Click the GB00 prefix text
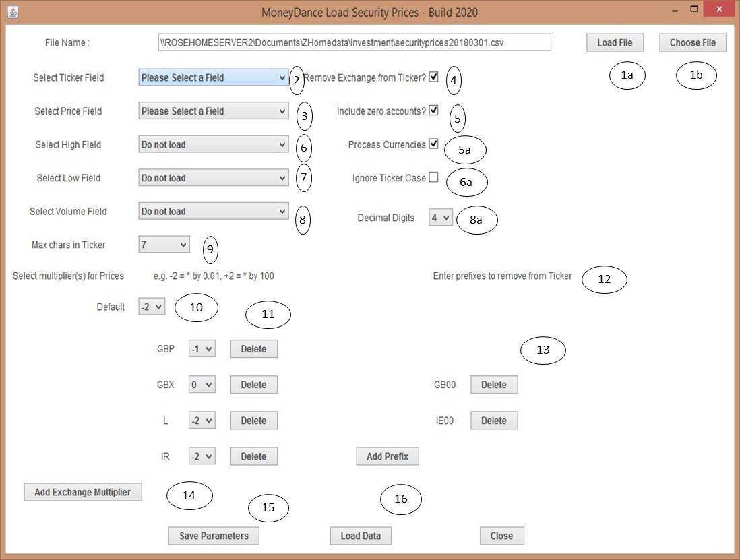Viewport: 740px width, 560px height. pyautogui.click(x=445, y=385)
